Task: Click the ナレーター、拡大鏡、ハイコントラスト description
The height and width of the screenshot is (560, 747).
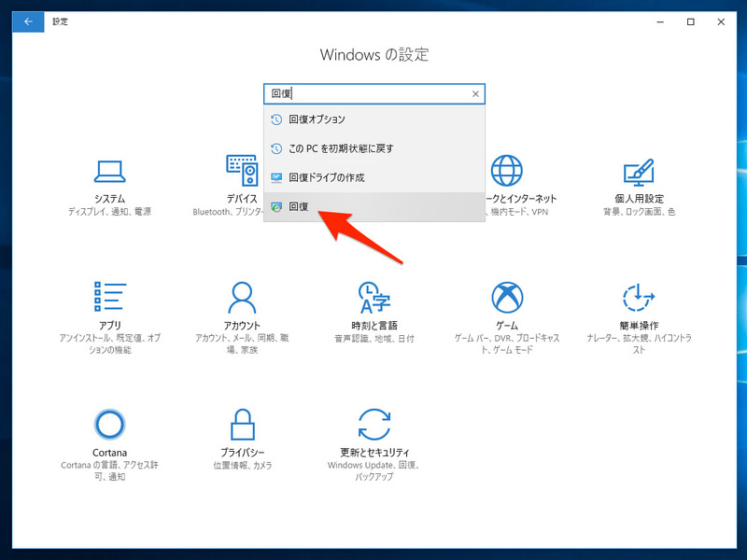Action: 639,343
